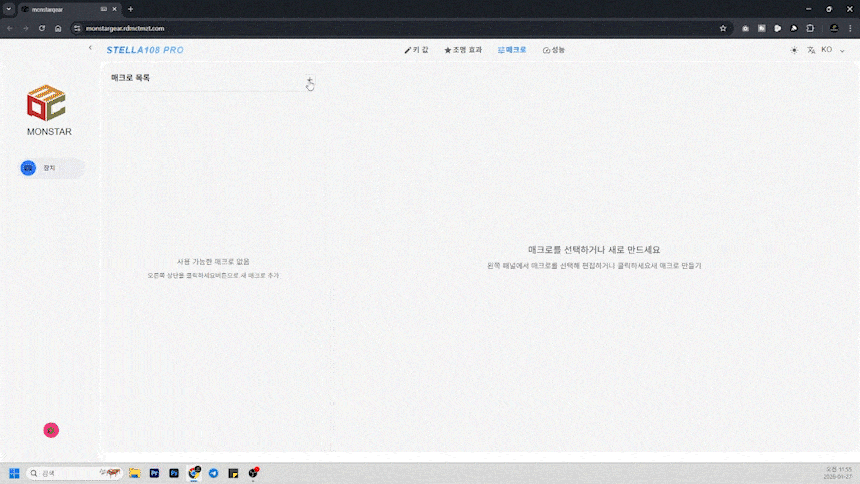Reload the page in browser
The width and height of the screenshot is (860, 484).
(42, 28)
